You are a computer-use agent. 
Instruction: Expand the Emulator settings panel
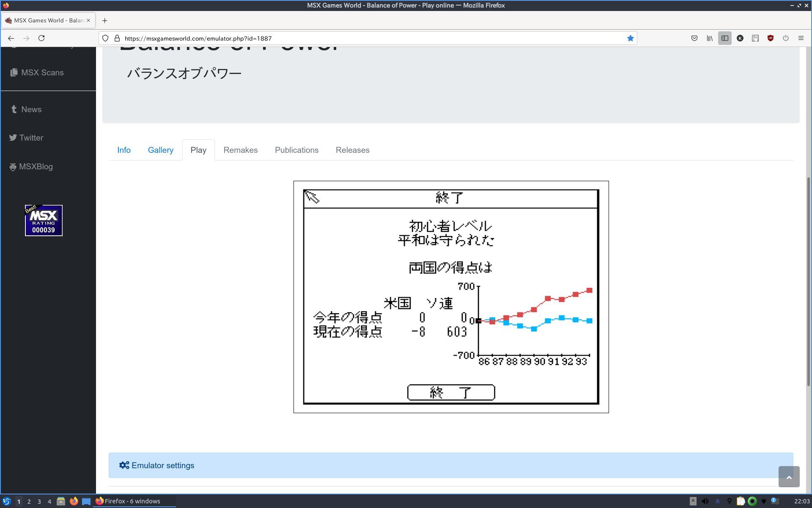451,465
